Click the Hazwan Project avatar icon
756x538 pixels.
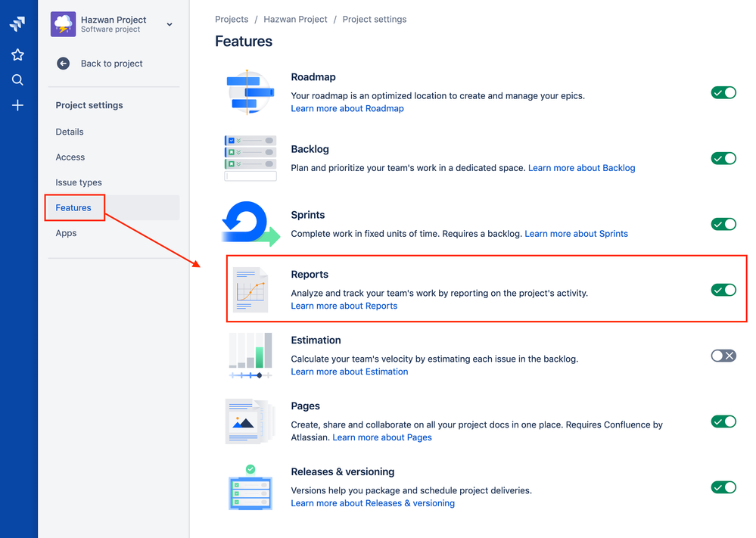(63, 24)
